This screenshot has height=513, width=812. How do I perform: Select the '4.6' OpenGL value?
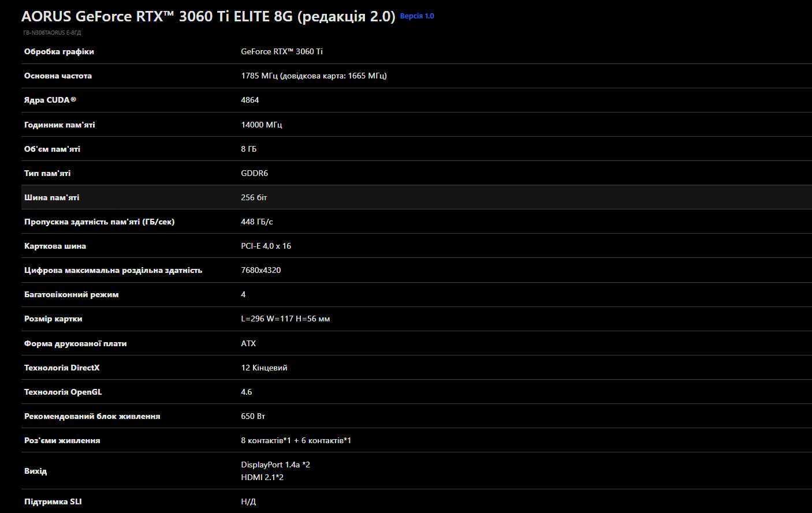247,392
